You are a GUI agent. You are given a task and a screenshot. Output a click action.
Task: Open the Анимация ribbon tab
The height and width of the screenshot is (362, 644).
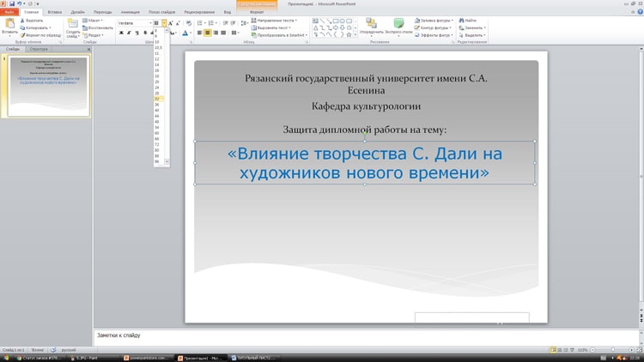130,12
